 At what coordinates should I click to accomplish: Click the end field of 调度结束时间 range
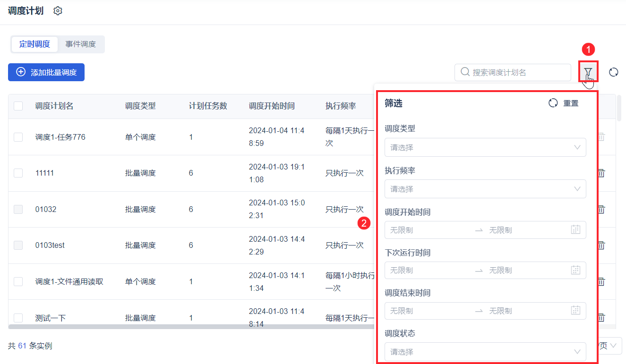pos(527,311)
